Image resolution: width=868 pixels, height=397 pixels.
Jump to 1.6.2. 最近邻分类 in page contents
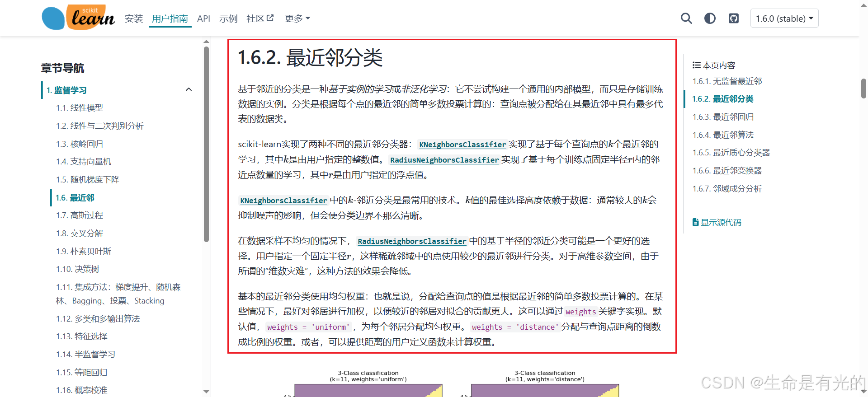722,99
